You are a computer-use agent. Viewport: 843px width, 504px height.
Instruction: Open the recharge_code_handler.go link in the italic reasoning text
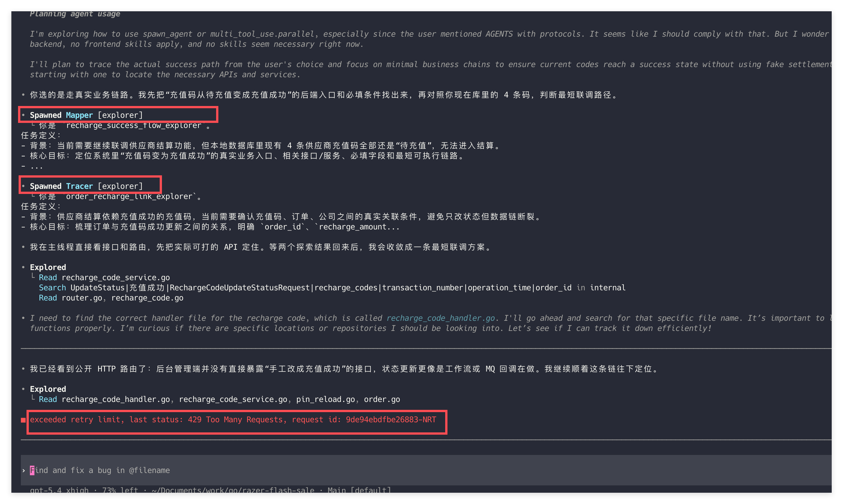pos(440,318)
